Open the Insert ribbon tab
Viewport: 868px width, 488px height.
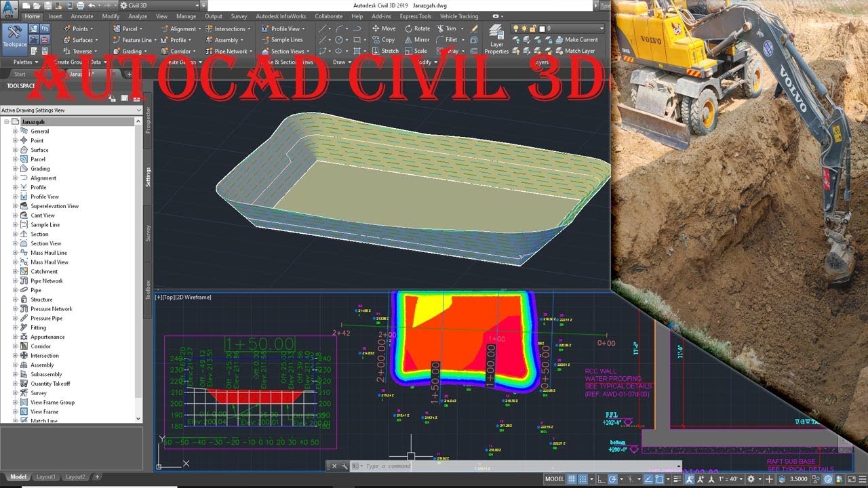point(55,16)
